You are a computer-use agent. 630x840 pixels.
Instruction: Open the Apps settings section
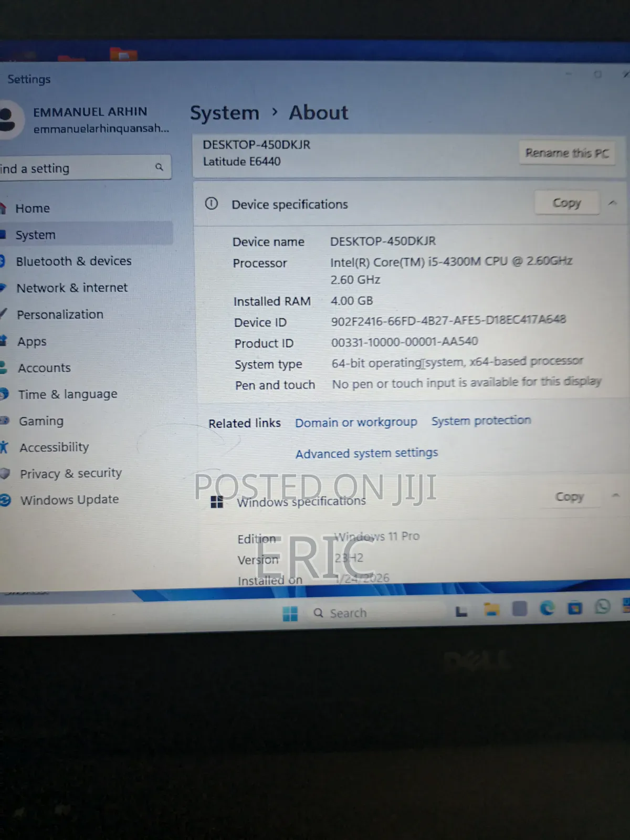click(31, 341)
